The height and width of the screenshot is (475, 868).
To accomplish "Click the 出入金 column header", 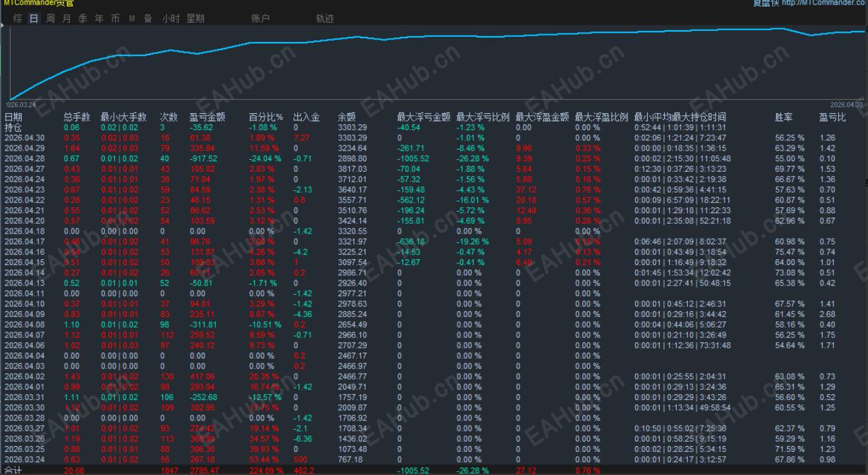I will coord(306,117).
